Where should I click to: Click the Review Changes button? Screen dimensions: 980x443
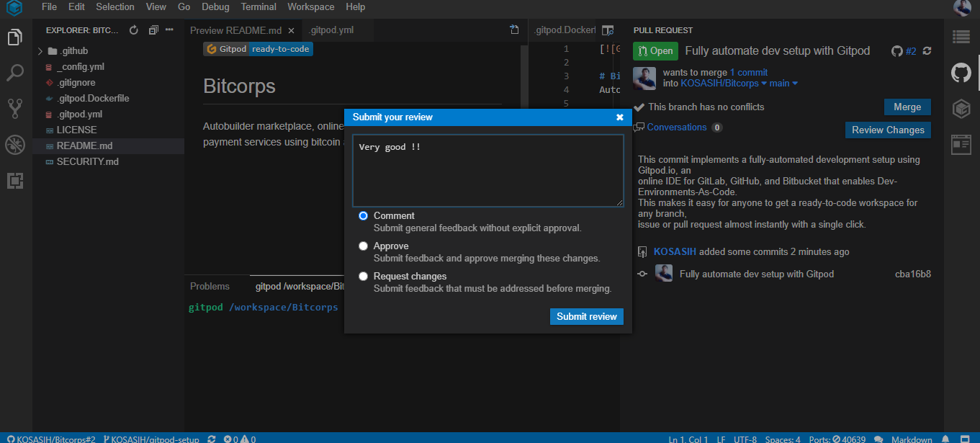888,130
